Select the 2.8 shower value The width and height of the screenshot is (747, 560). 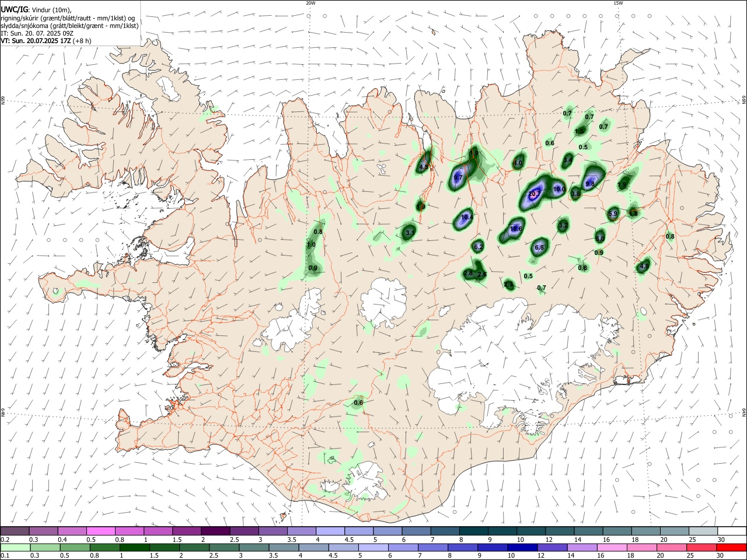click(468, 273)
